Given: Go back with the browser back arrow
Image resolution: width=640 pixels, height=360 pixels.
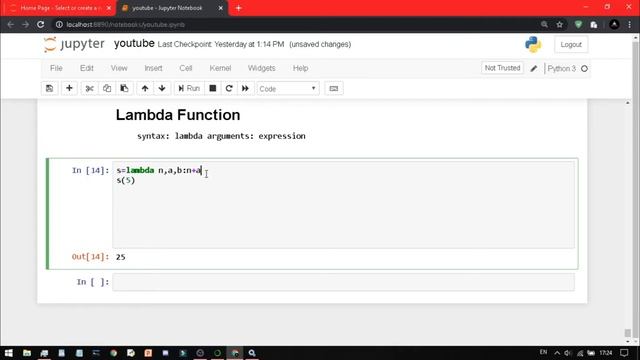Looking at the screenshot, I should [11, 24].
